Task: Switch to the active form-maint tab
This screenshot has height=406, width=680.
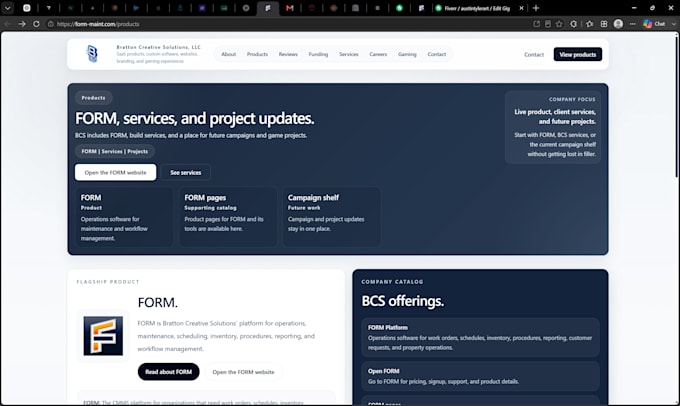Action: [x=268, y=8]
